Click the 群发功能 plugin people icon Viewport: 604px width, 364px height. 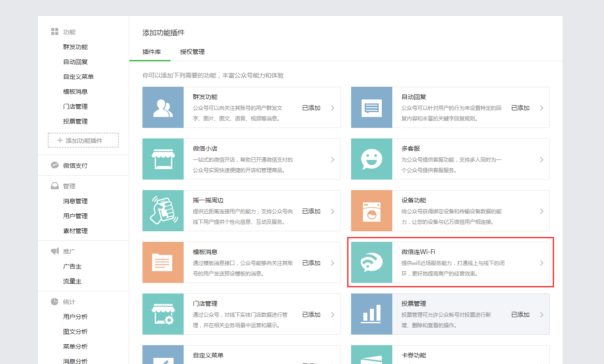pos(163,107)
